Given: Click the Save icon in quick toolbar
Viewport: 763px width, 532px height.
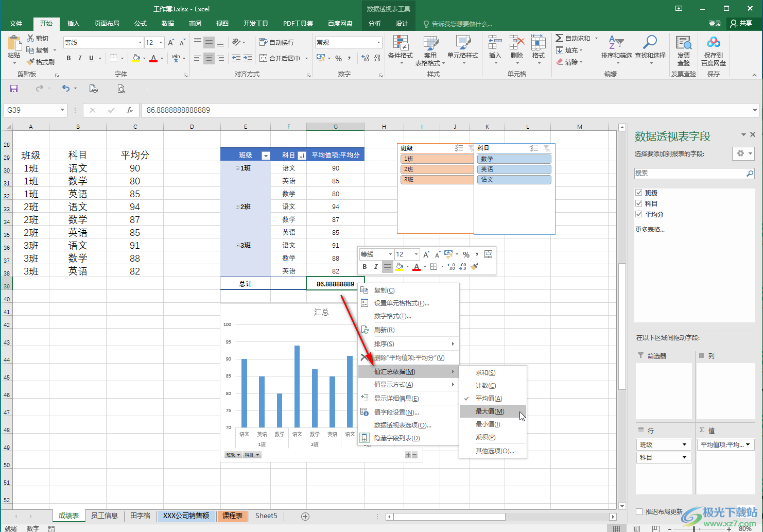Looking at the screenshot, I should coord(14,89).
